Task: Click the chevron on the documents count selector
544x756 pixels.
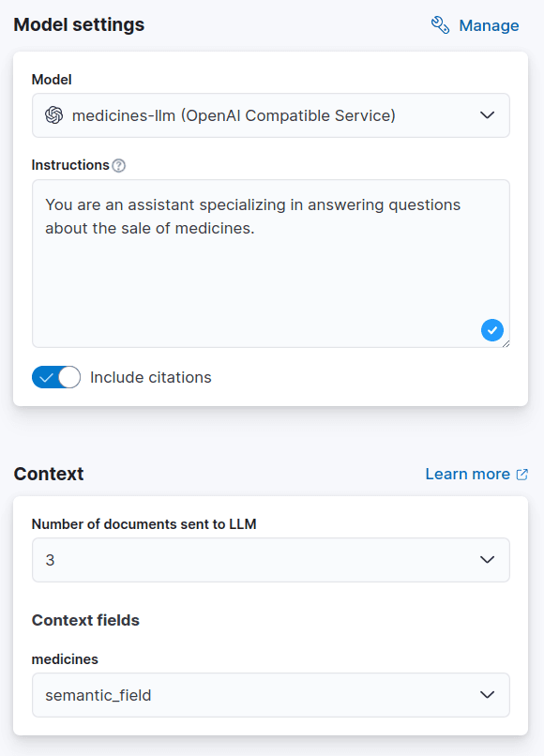Action: point(487,559)
